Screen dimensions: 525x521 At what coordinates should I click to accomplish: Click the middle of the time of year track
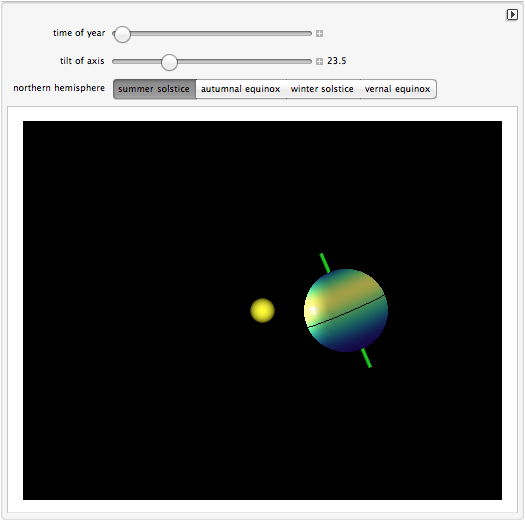(212, 34)
